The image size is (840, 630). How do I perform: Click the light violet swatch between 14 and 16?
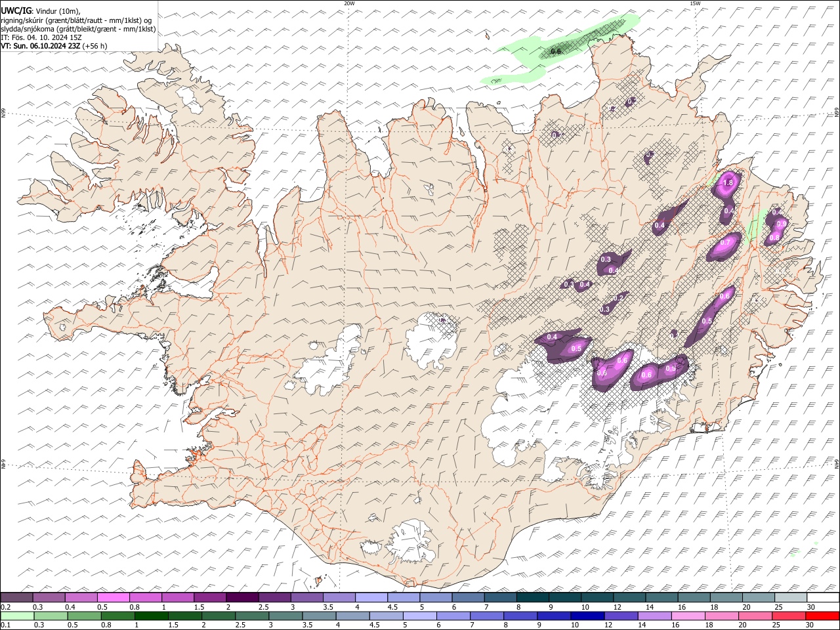655,616
